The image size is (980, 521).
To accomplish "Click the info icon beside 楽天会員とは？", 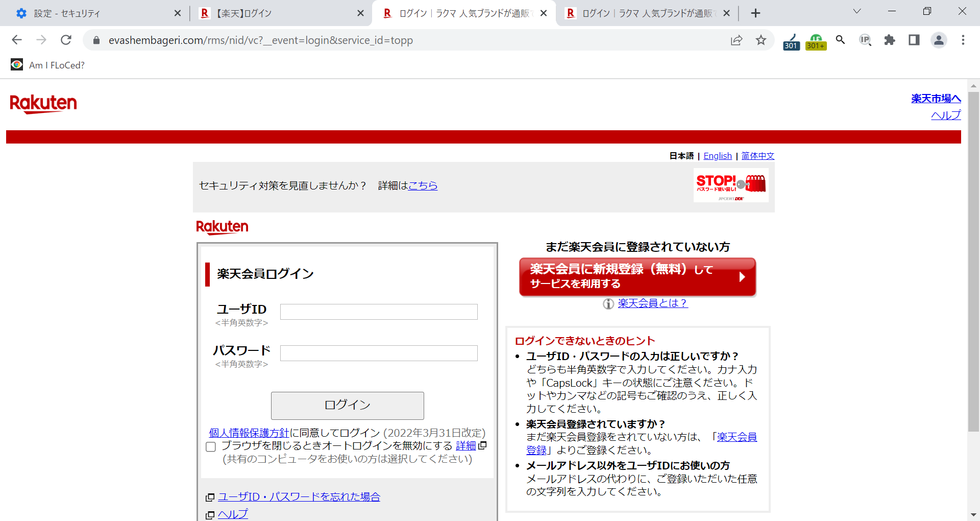I will (608, 304).
